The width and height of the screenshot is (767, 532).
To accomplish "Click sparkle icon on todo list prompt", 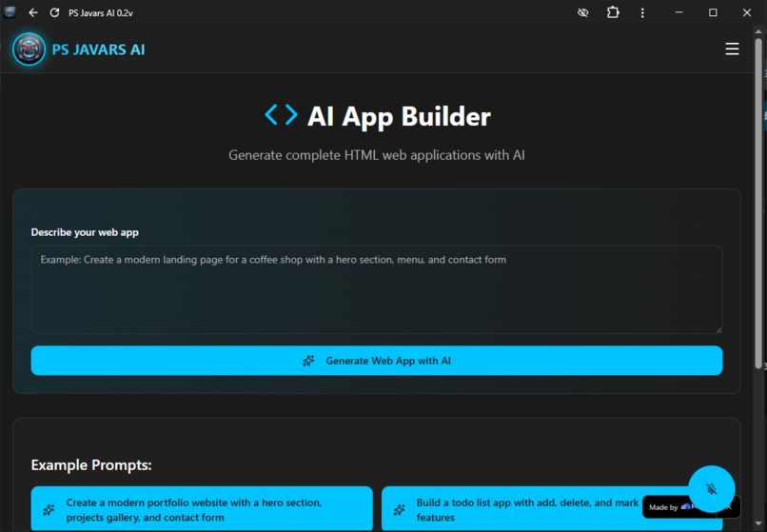I will (x=399, y=510).
